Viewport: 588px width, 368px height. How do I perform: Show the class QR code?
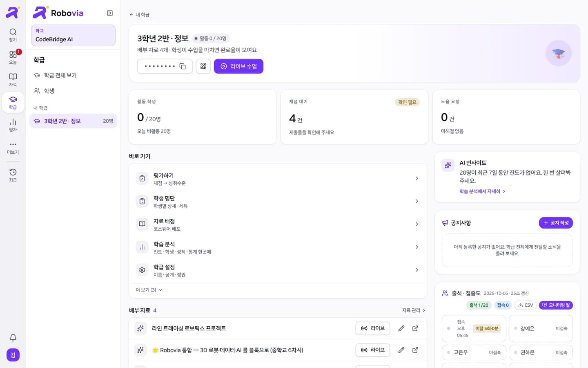click(x=203, y=66)
